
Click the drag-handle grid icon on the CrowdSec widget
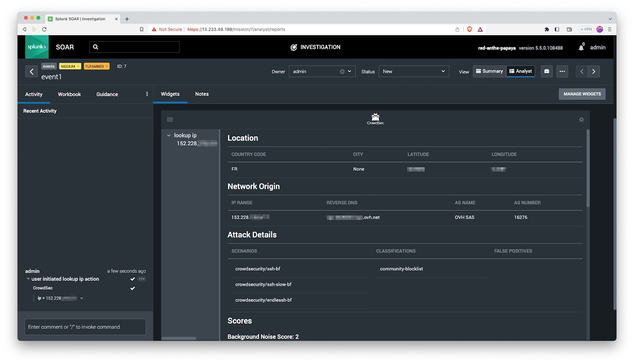pos(170,119)
